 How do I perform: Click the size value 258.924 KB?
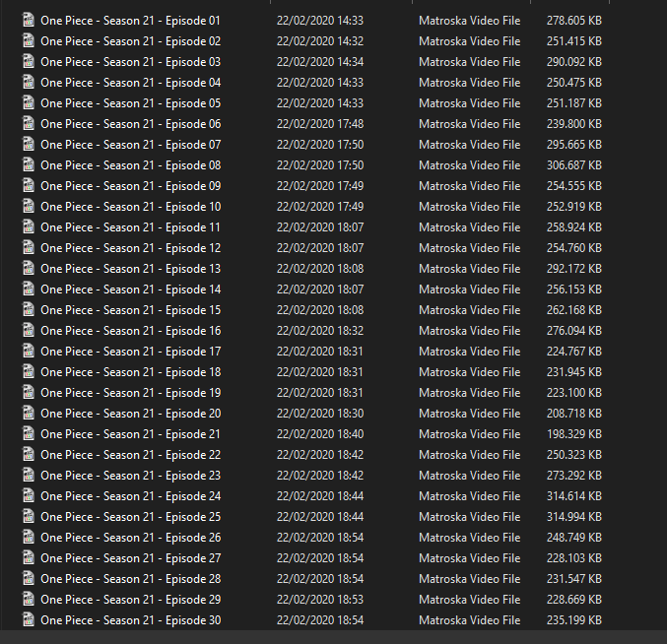point(573,227)
